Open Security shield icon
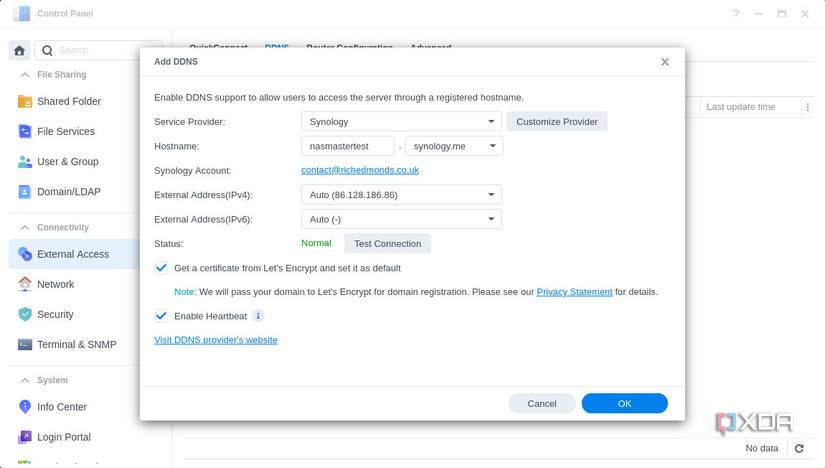Viewport: 825px width, 468px height. [25, 314]
